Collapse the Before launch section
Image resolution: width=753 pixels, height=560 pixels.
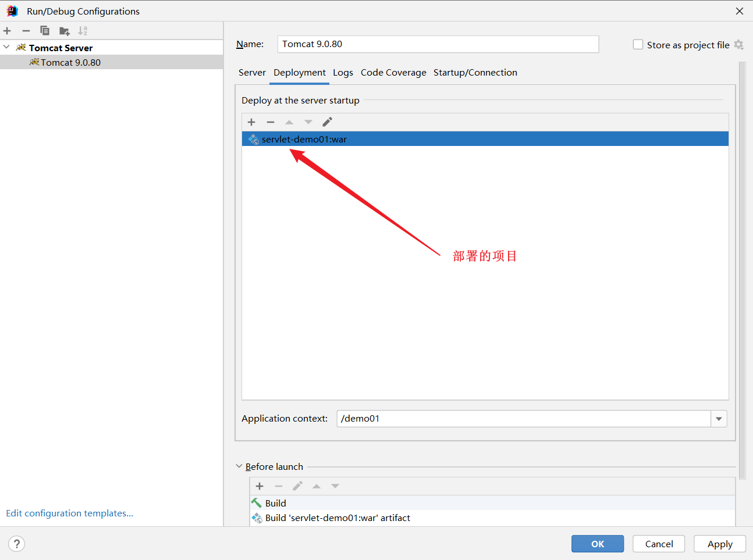click(239, 466)
